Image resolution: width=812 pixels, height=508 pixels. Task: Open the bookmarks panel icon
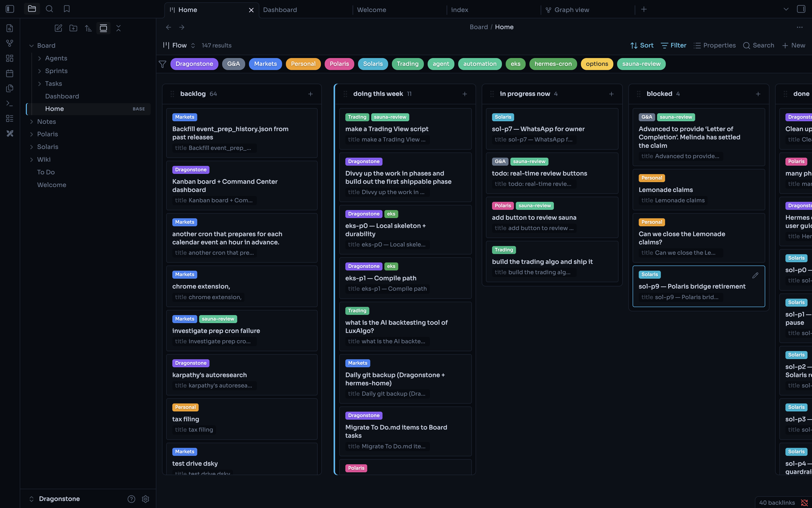67,9
